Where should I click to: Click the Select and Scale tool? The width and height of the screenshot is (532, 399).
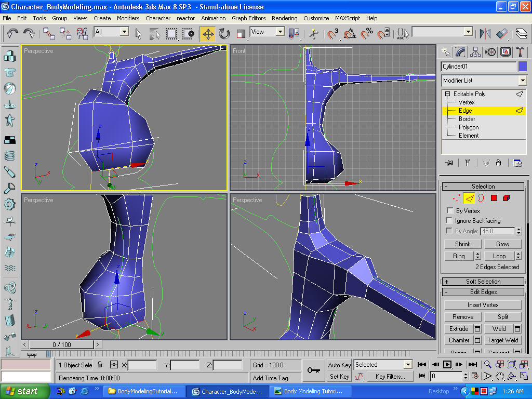(x=241, y=34)
